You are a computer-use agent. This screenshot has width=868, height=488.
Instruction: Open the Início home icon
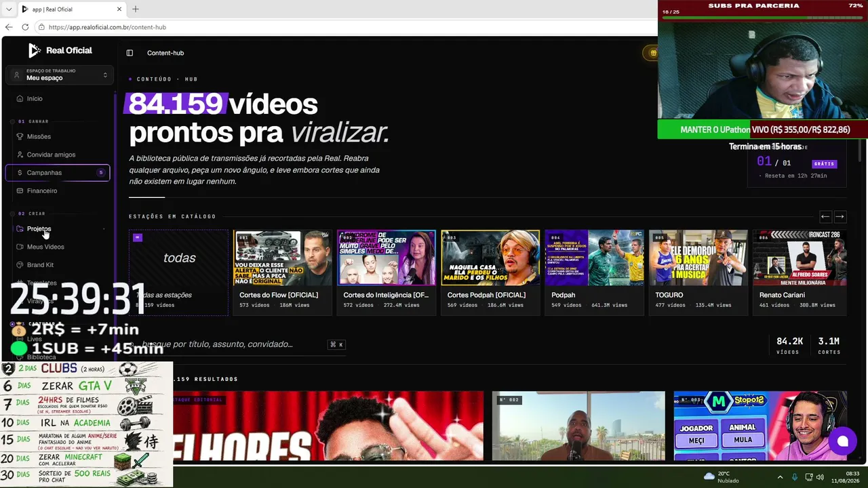pyautogui.click(x=20, y=99)
